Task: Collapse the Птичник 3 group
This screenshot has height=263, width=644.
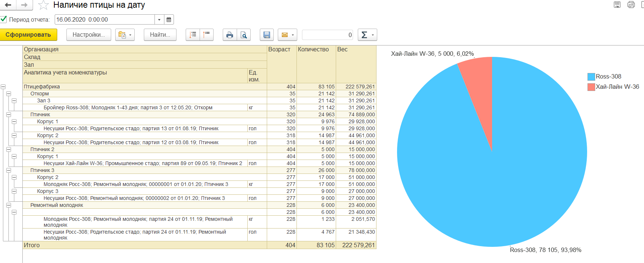Action: pyautogui.click(x=8, y=171)
